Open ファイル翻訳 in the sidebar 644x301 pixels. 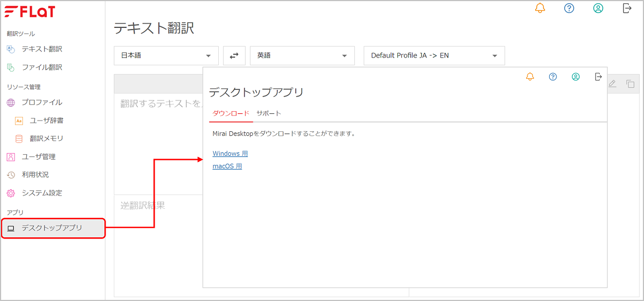[42, 67]
